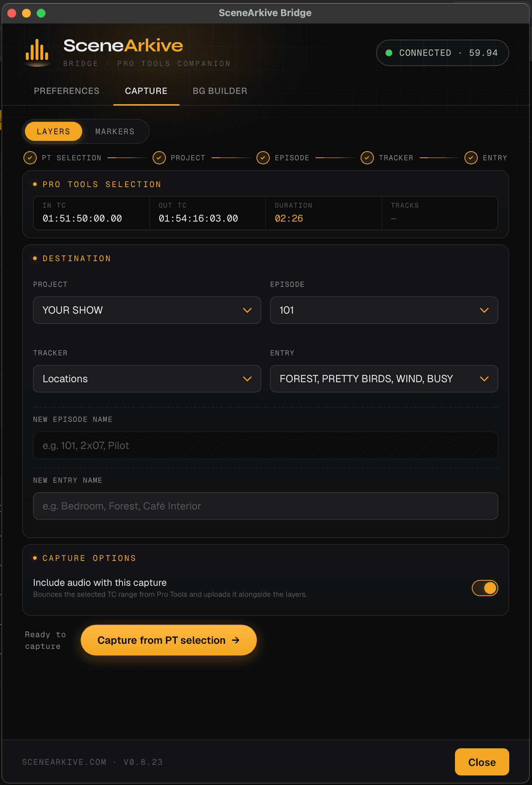Expand the Entry dropdown with FOREST entry
Screen dimensions: 532x785
(384, 379)
